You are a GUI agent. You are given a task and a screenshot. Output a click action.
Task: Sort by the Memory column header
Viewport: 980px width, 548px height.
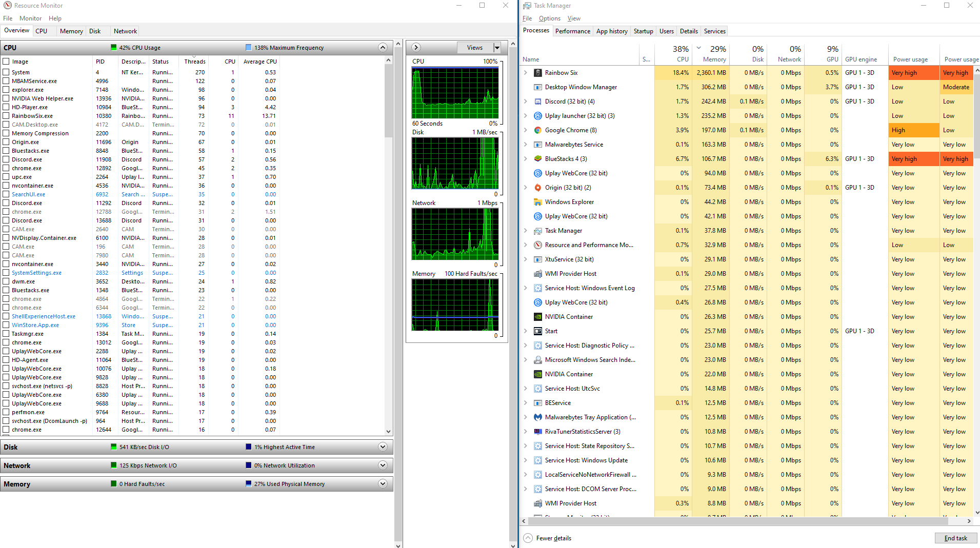pyautogui.click(x=711, y=53)
